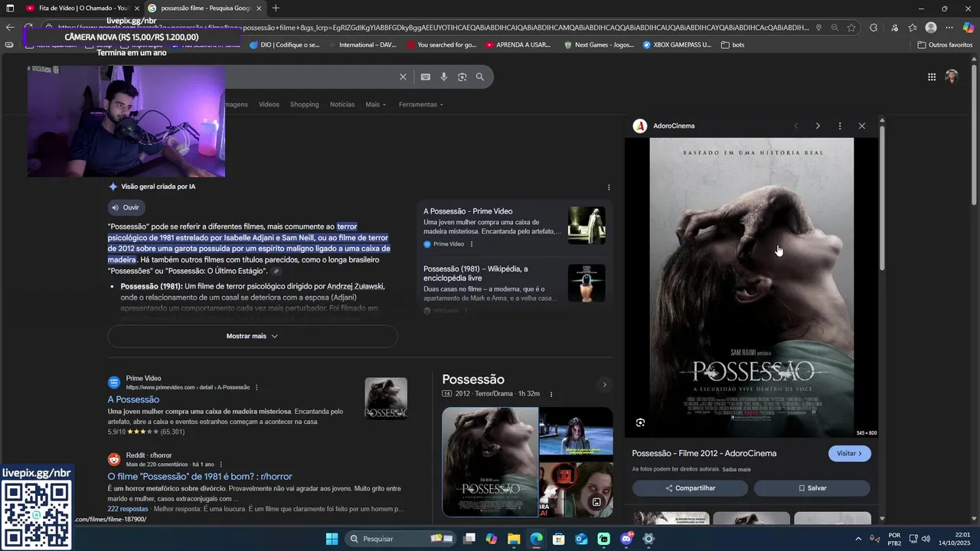Open Google account avatar

[952, 77]
